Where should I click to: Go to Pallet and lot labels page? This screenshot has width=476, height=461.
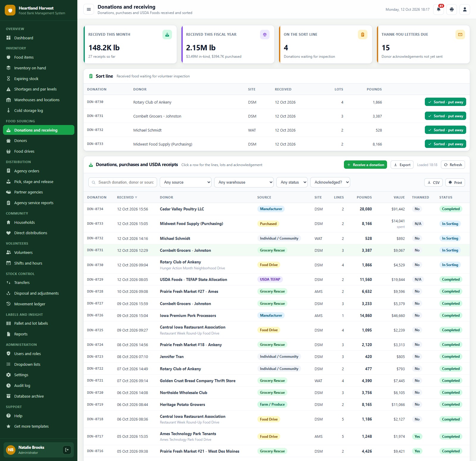coord(39,323)
